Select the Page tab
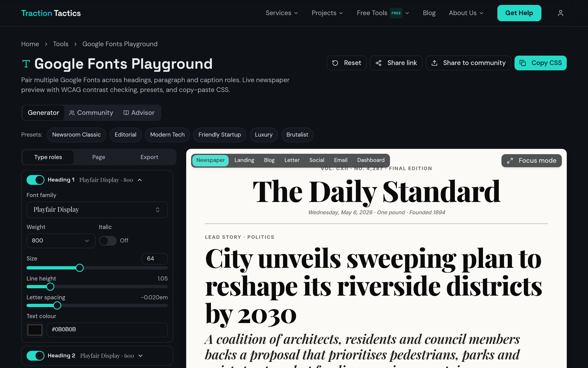This screenshot has height=368, width=588. tap(99, 157)
